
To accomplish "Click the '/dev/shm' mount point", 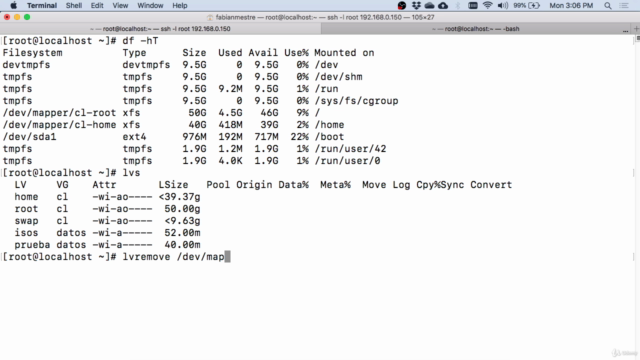I will point(338,77).
